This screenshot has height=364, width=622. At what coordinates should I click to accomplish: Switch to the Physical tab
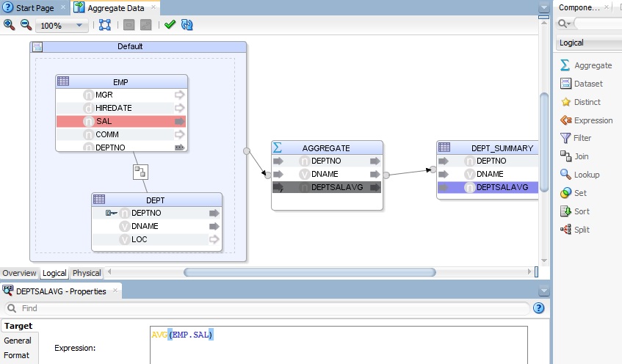tap(87, 273)
